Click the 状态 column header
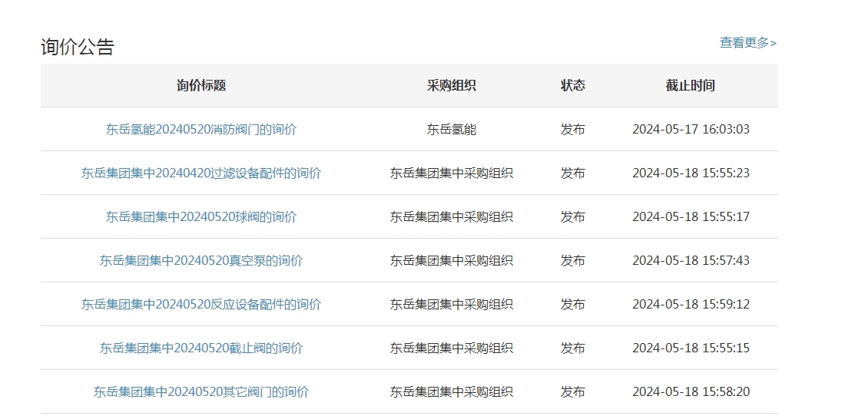Viewport: 868px width, 416px height. click(x=573, y=85)
